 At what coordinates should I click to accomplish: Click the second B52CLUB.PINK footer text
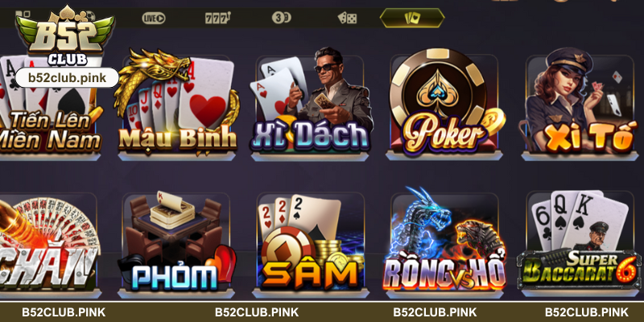(x=257, y=312)
